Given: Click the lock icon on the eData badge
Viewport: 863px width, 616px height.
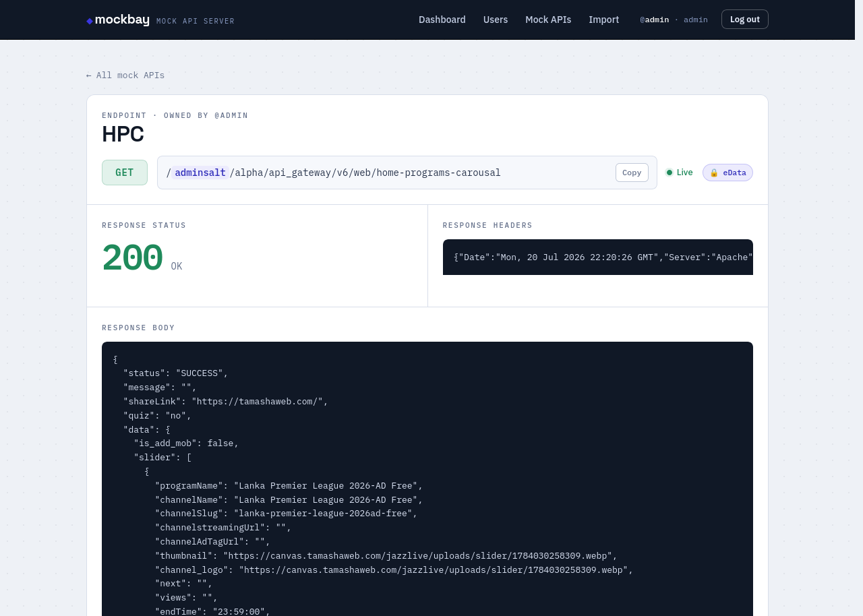Looking at the screenshot, I should [714, 173].
